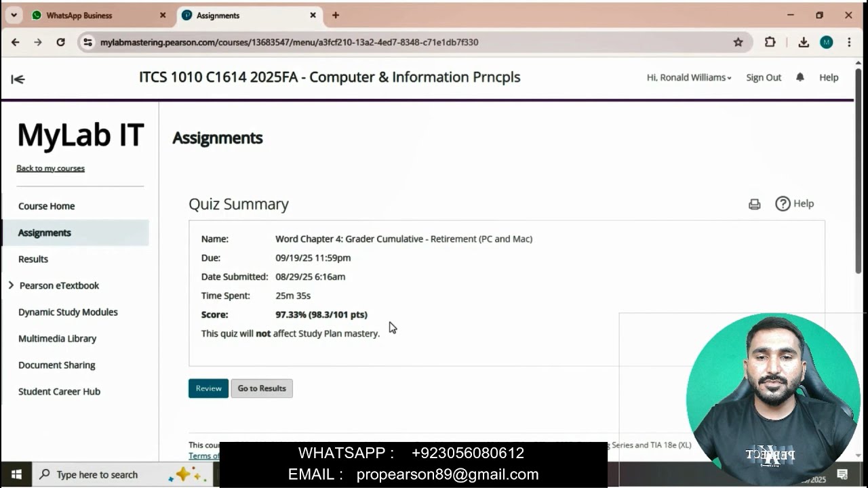Bookmark this page with the star icon
This screenshot has height=488, width=868.
click(738, 42)
